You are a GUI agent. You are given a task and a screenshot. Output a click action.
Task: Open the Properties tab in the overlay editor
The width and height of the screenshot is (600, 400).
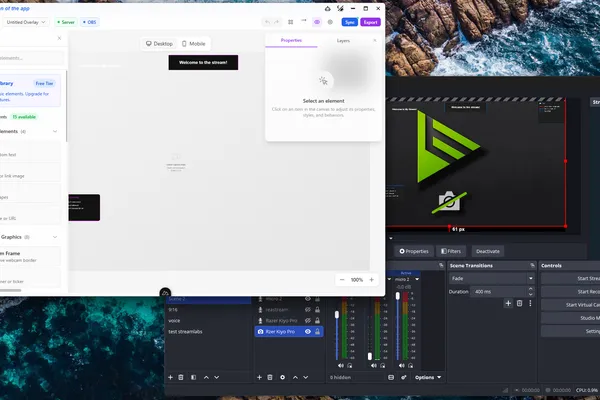tap(291, 40)
